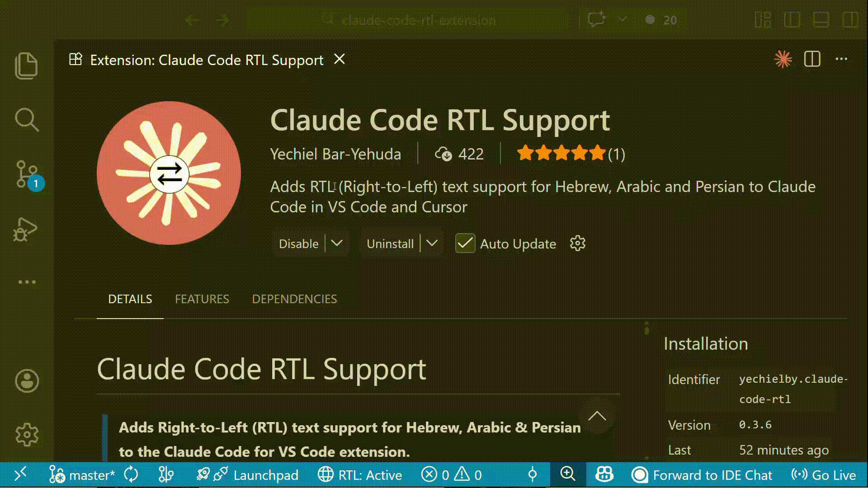Viewport: 868px width, 488px height.
Task: Toggle the primary side bar from title bar
Action: [x=792, y=19]
